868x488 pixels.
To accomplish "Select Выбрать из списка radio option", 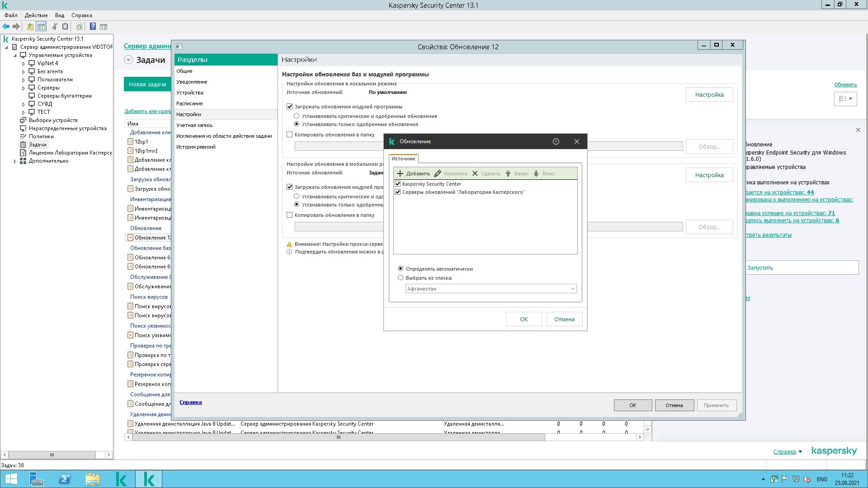I will tap(401, 278).
